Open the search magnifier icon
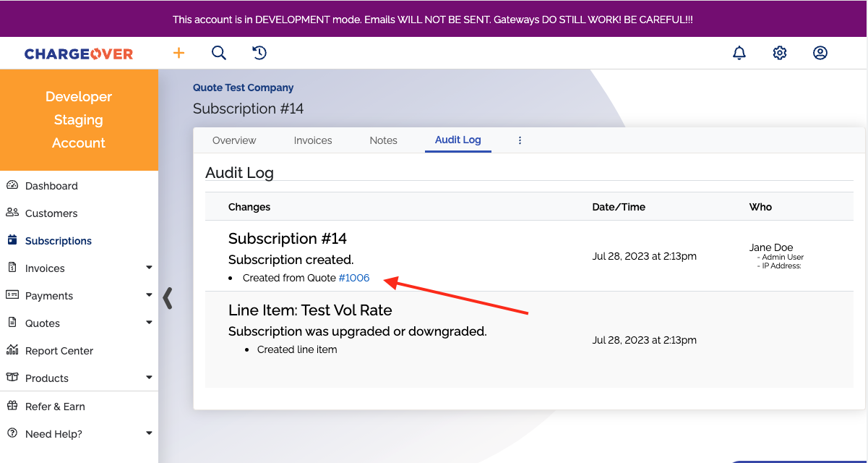 coord(219,53)
